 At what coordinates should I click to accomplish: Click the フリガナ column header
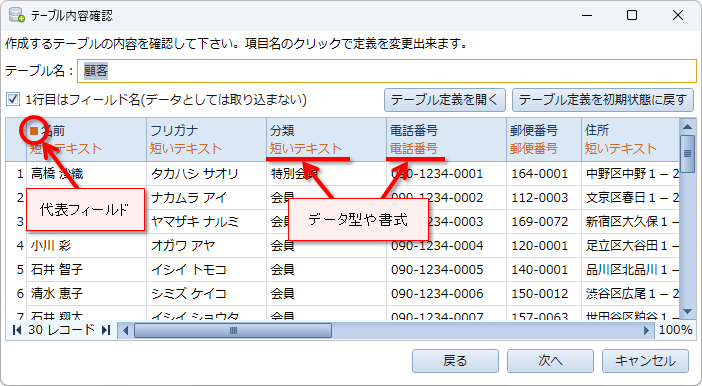point(206,139)
